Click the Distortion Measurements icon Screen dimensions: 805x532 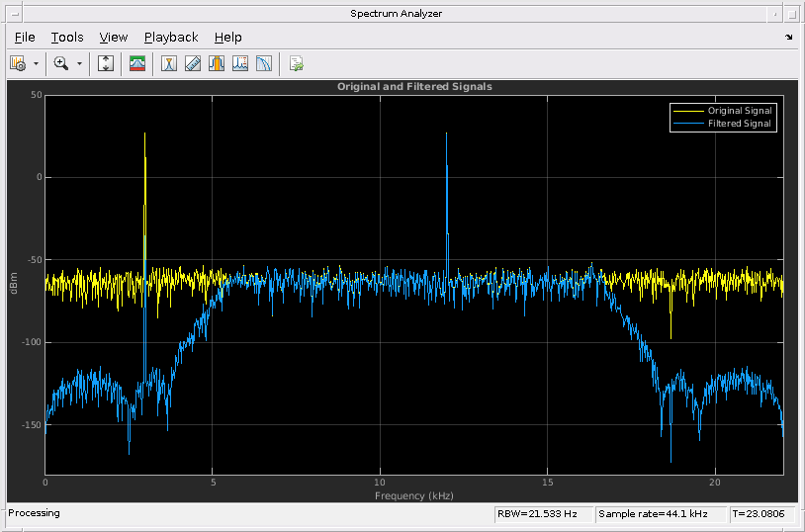pyautogui.click(x=240, y=63)
